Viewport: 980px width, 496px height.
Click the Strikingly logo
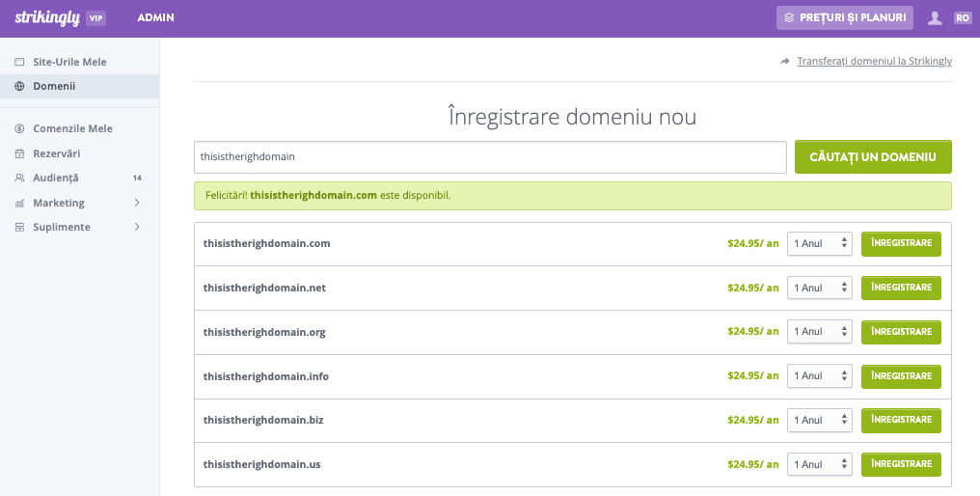[x=45, y=17]
